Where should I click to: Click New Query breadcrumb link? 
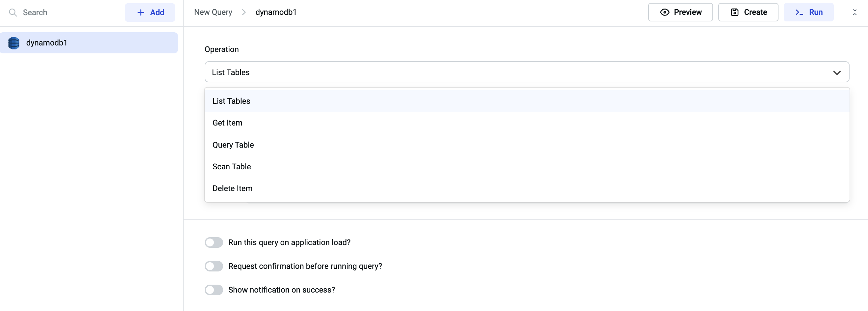coord(213,12)
